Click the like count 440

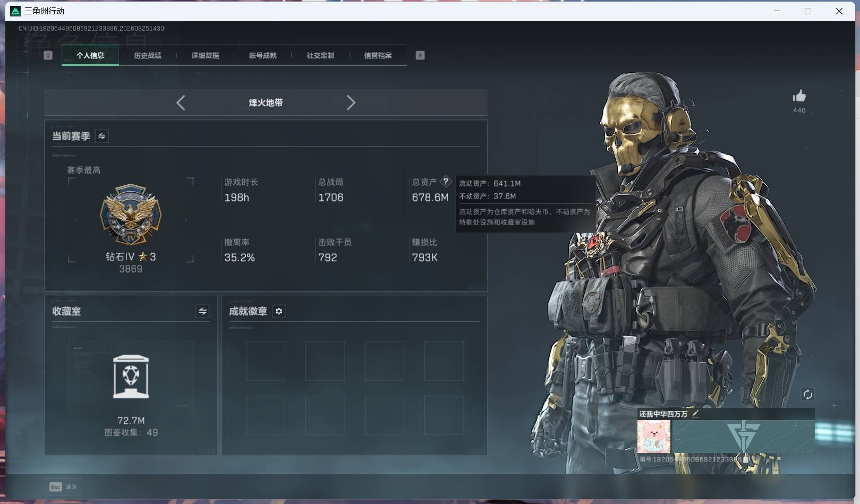pos(799,110)
